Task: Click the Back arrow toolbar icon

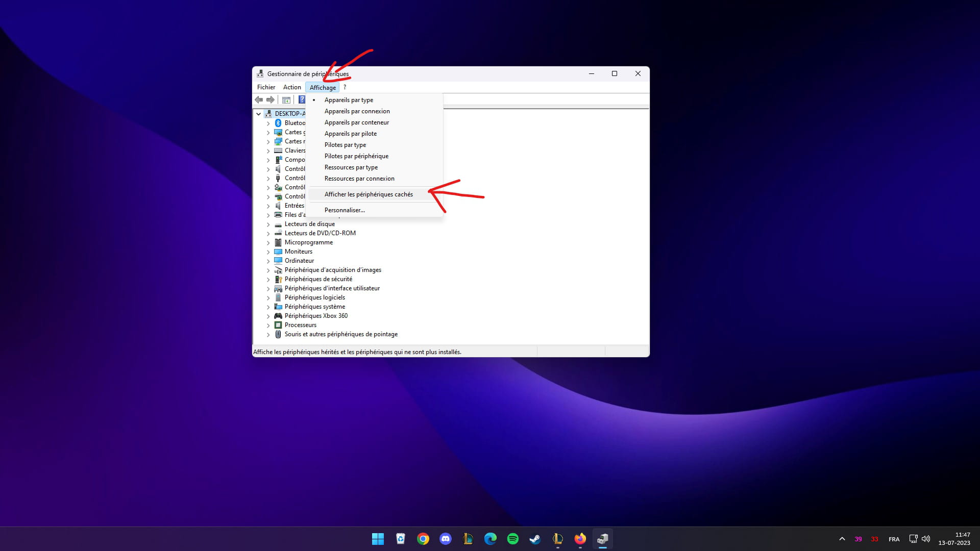Action: (259, 100)
